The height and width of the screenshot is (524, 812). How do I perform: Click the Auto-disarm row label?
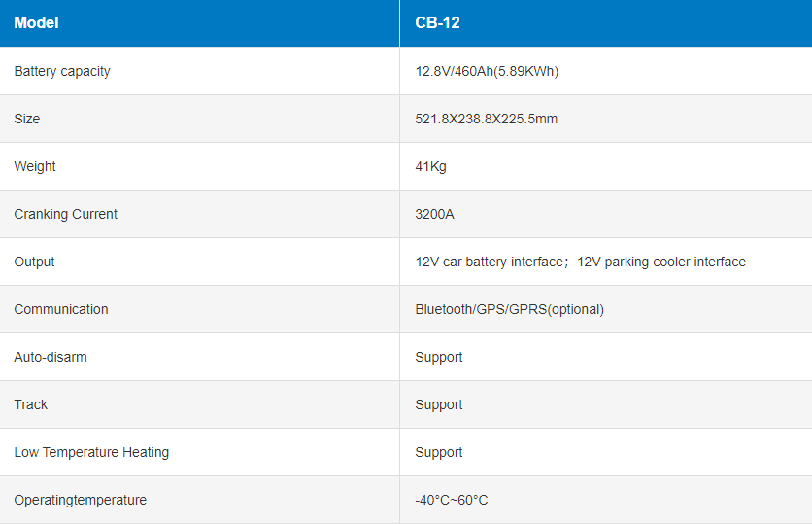tap(51, 357)
